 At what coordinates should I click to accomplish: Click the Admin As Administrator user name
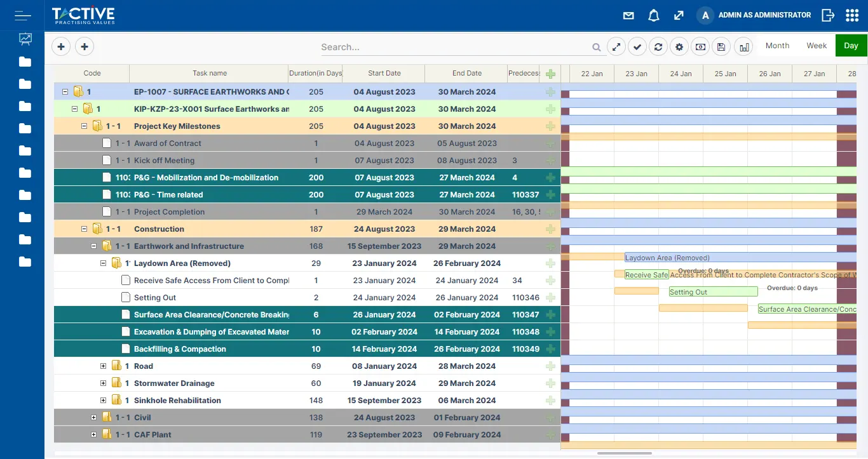coord(764,15)
